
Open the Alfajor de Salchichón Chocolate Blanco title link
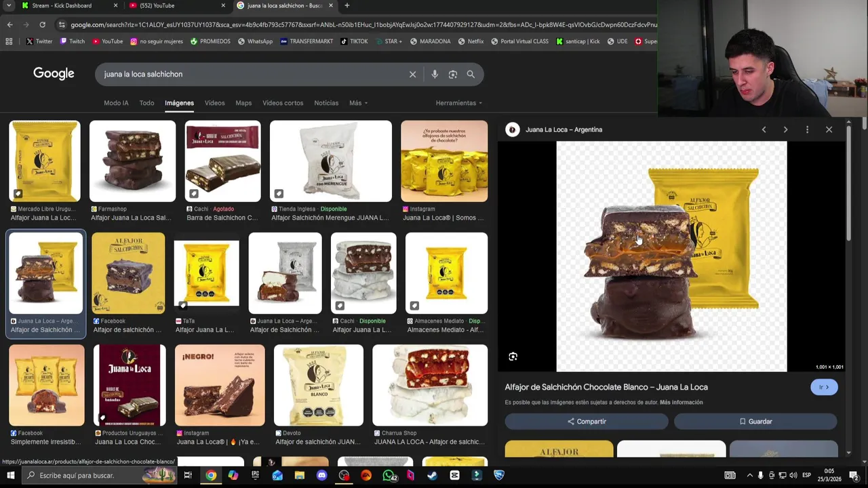pyautogui.click(x=606, y=387)
